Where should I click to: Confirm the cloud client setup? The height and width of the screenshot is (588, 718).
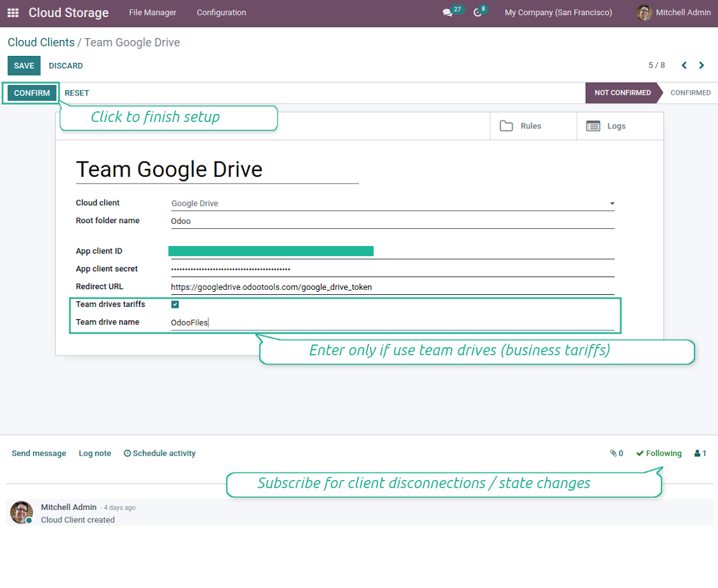point(32,93)
